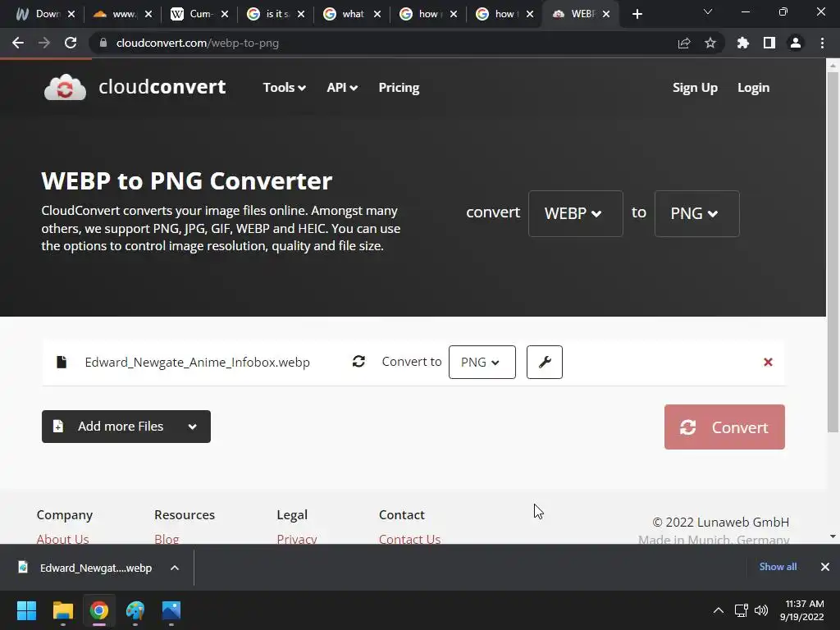Share this page via share icon
840x630 pixels.
tap(684, 43)
